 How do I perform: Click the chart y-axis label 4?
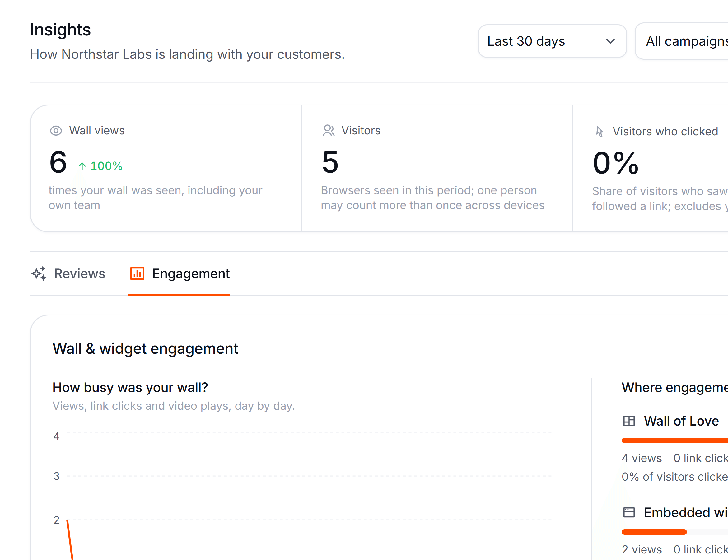point(56,436)
